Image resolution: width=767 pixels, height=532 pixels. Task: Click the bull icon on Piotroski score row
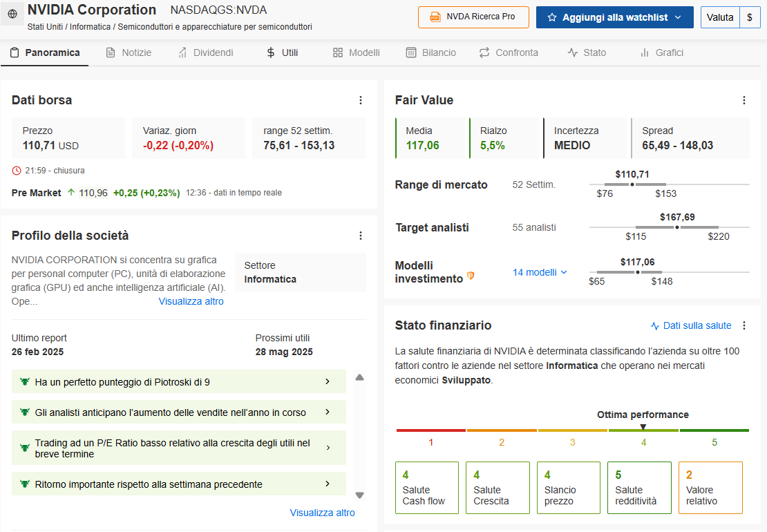[x=24, y=382]
